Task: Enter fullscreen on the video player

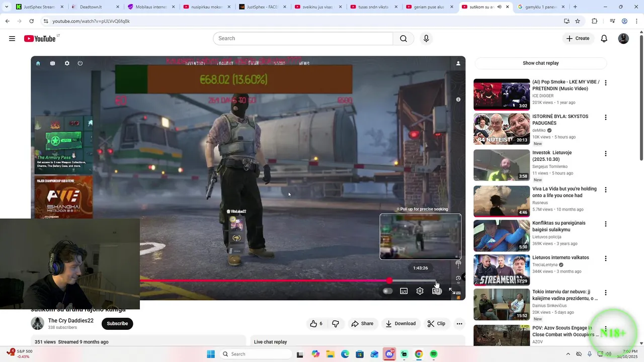Action: click(452, 291)
